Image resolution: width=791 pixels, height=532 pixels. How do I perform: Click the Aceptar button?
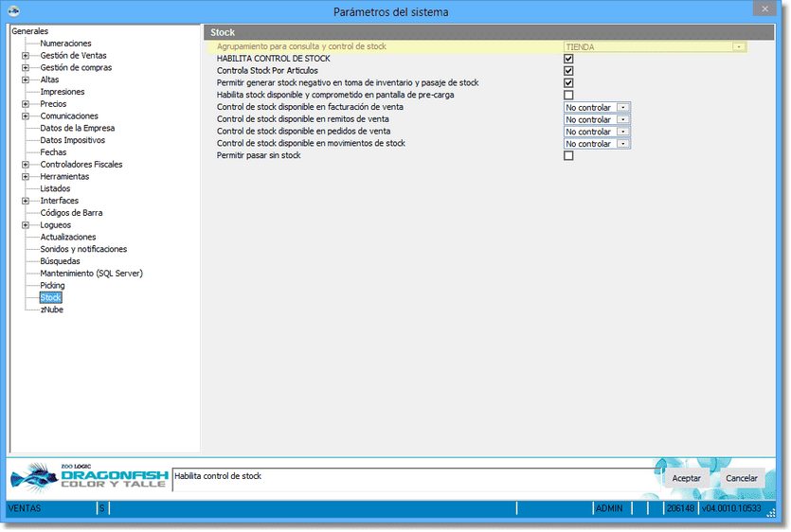pos(686,478)
